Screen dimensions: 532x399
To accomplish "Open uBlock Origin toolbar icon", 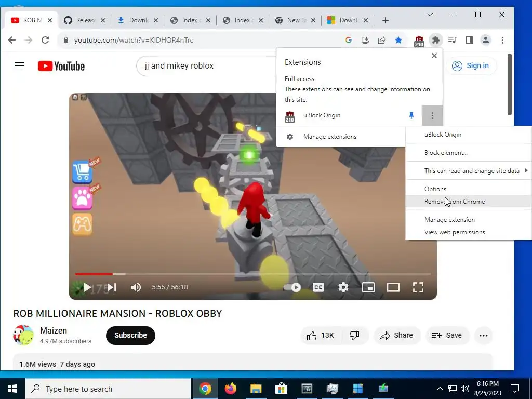I will point(419,41).
